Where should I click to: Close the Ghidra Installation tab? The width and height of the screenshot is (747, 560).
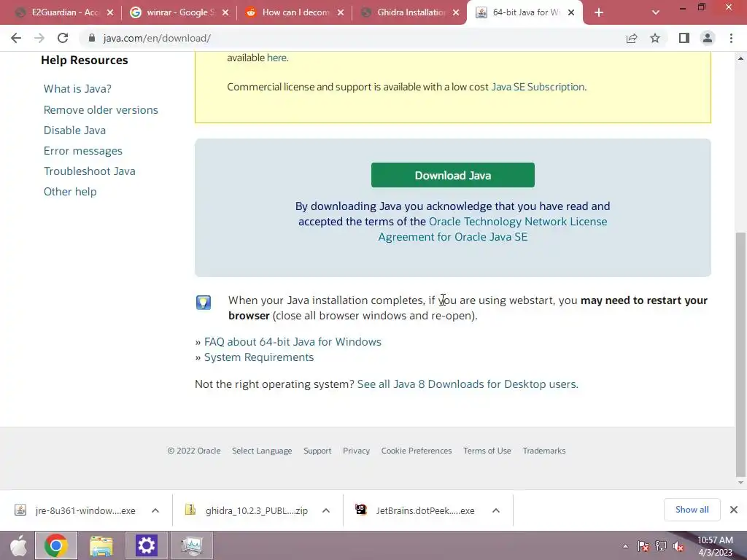[x=456, y=13]
